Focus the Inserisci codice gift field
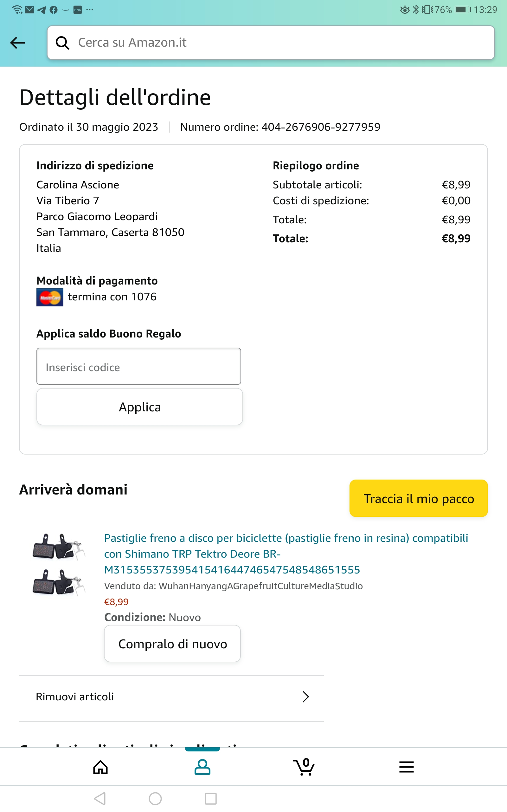Viewport: 507px width, 812px height. 138,366
